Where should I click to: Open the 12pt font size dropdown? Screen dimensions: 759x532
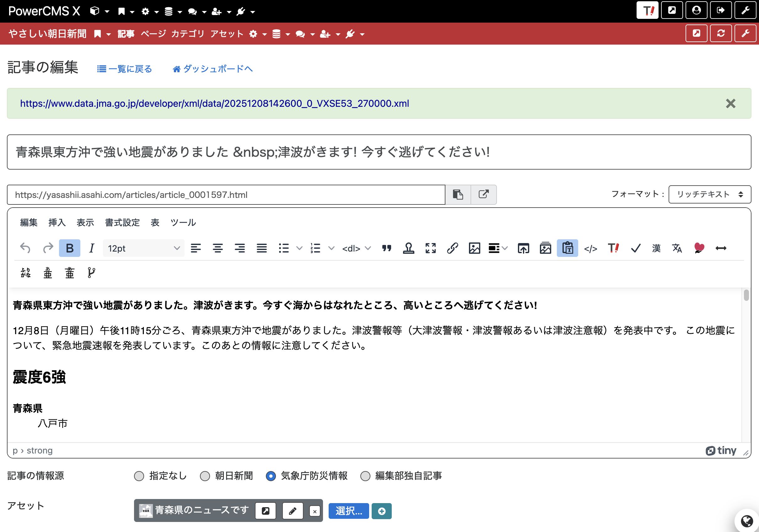[x=143, y=248]
